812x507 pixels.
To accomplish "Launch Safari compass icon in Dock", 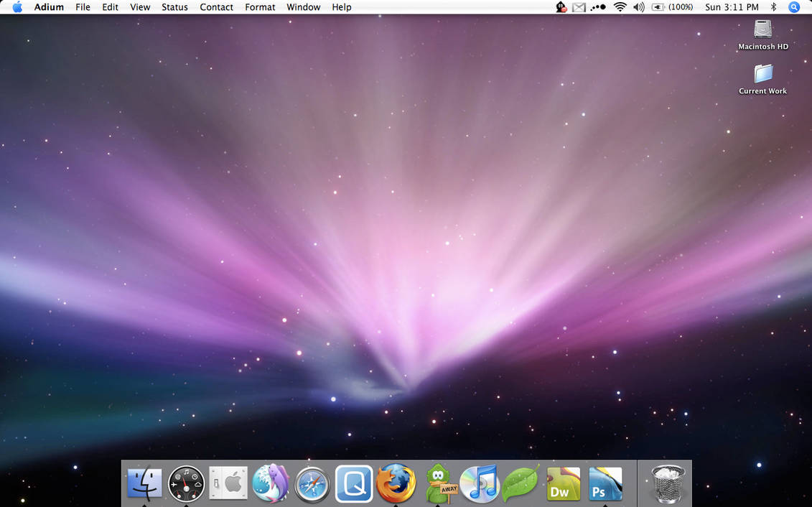I will (312, 484).
